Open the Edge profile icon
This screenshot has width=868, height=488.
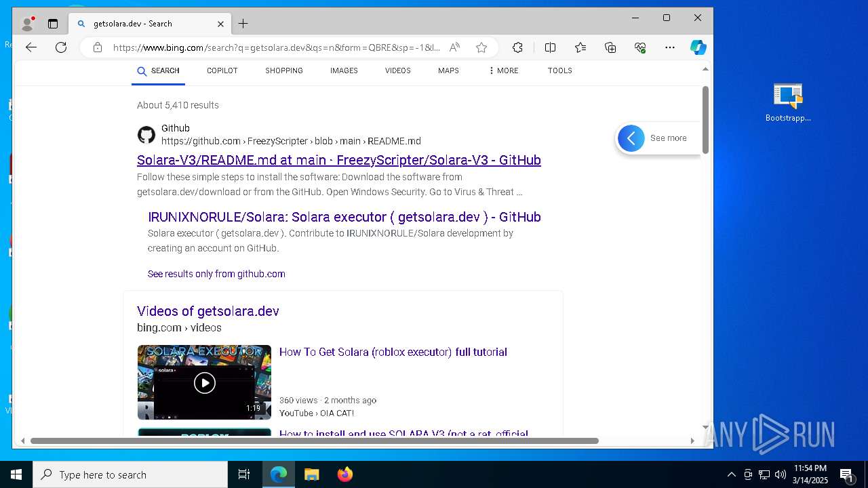pyautogui.click(x=28, y=24)
